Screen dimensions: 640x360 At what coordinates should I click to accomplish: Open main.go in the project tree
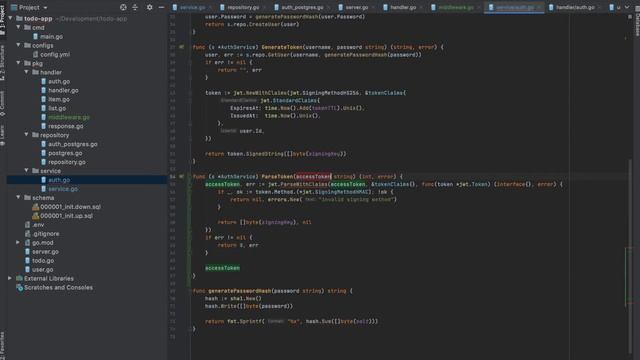coord(51,36)
